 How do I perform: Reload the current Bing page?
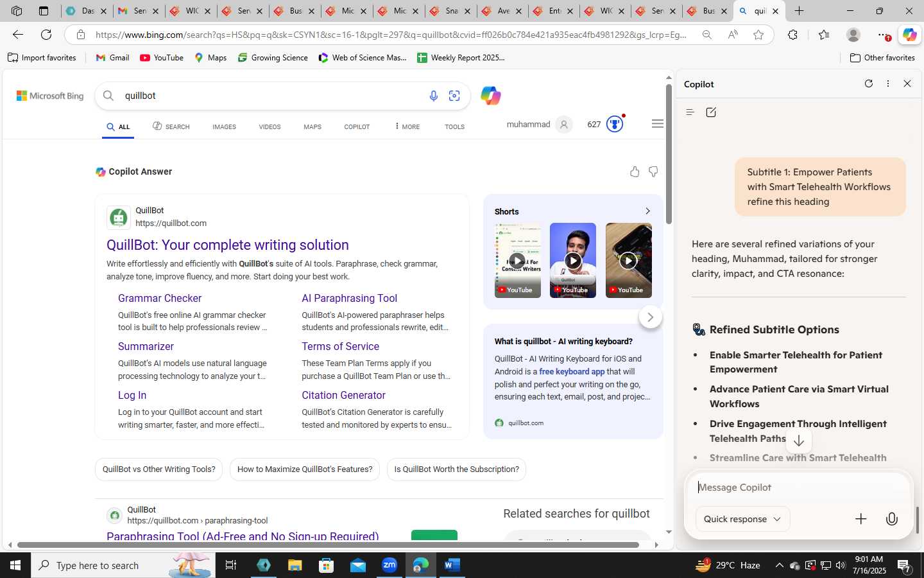(x=46, y=35)
